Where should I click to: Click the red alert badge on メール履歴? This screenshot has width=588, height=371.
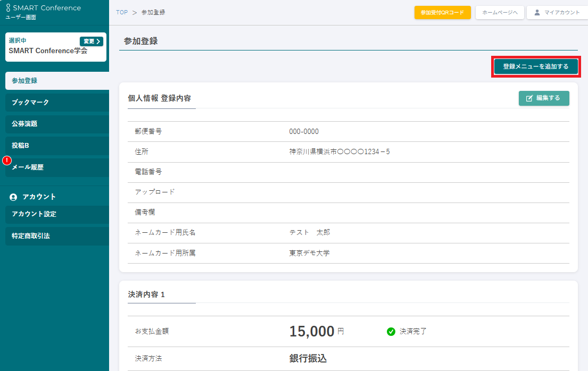(x=7, y=160)
